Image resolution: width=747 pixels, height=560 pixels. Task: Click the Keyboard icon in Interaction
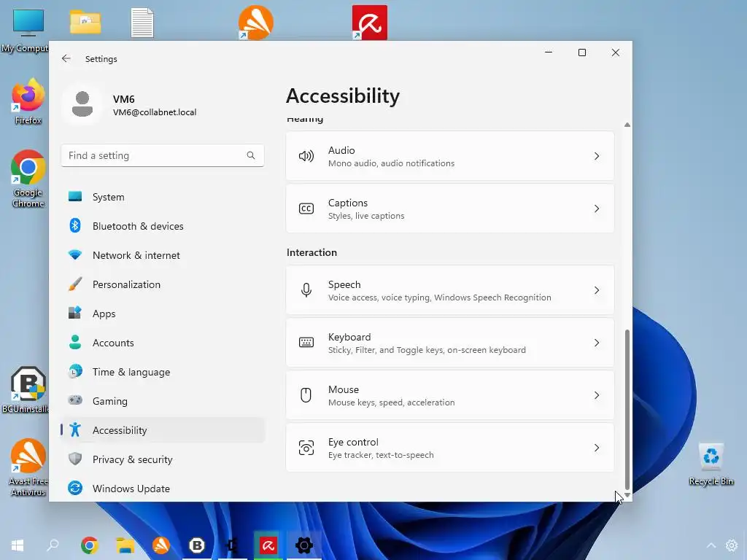click(x=306, y=343)
